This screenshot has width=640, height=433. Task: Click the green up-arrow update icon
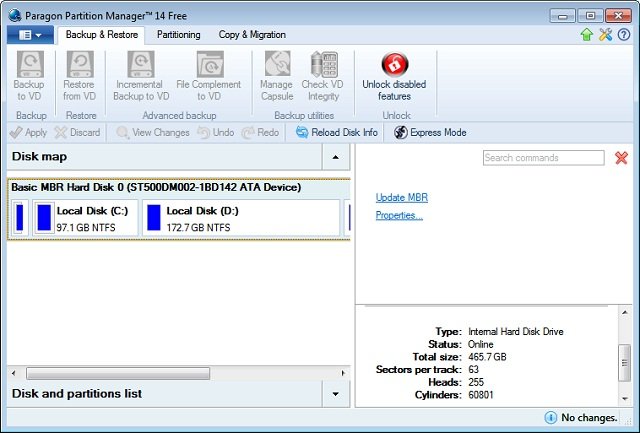[x=587, y=35]
